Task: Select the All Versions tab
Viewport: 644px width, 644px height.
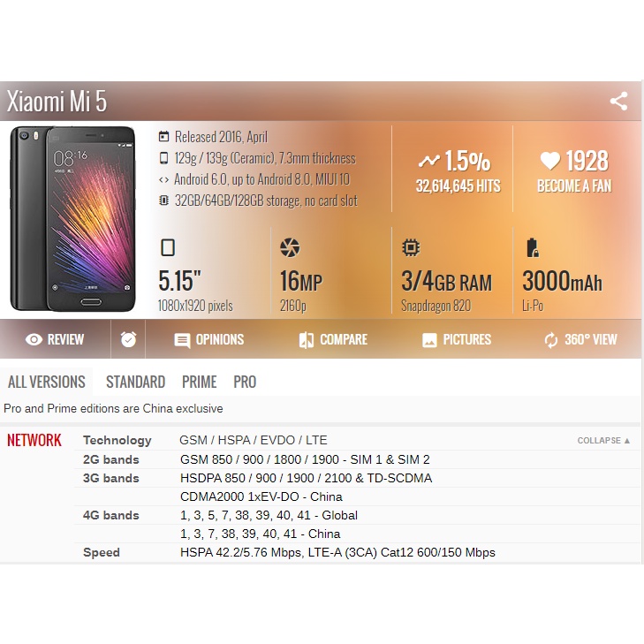Action: [47, 382]
